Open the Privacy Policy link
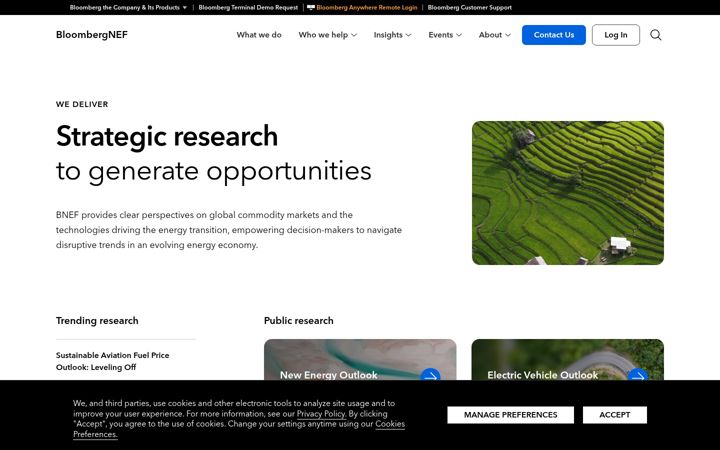This screenshot has height=450, width=720. click(x=321, y=414)
